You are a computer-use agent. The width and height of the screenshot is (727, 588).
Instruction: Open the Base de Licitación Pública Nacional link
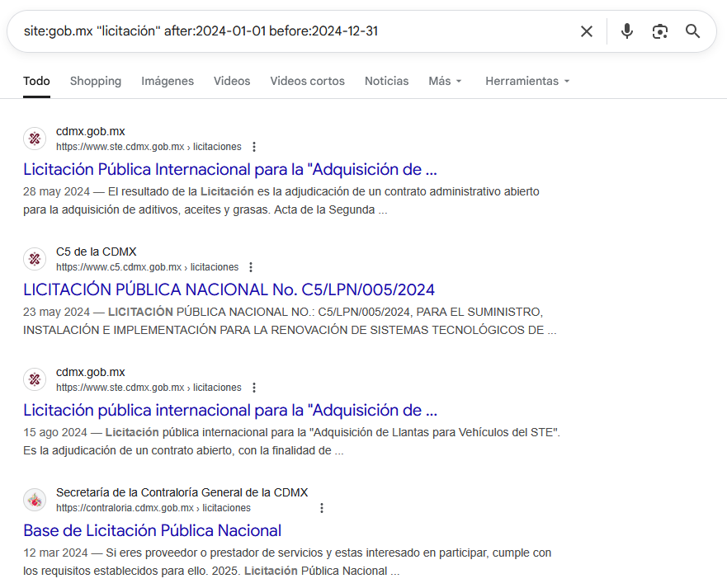(x=152, y=530)
